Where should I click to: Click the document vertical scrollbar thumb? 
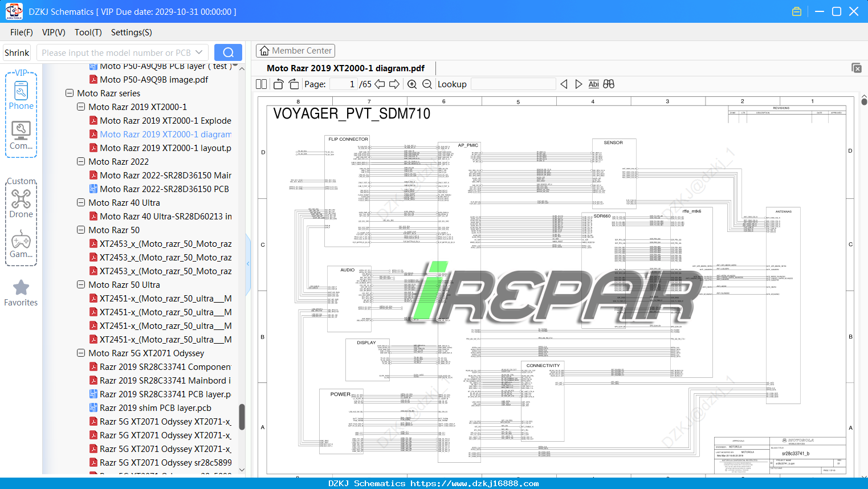[864, 102]
